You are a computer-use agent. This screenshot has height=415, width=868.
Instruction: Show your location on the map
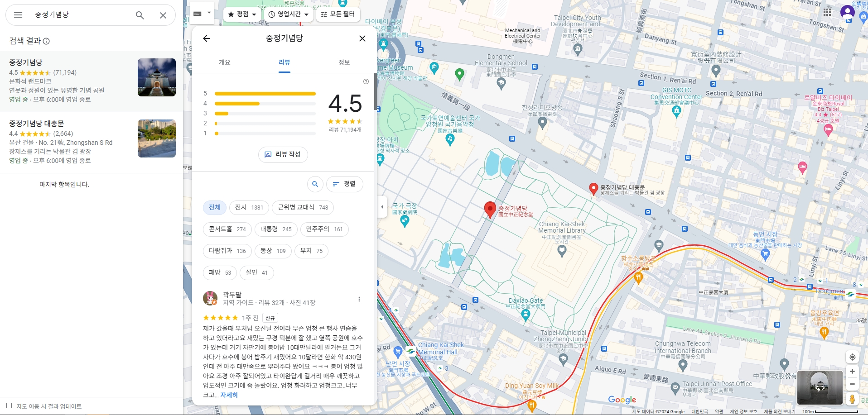[x=852, y=357]
